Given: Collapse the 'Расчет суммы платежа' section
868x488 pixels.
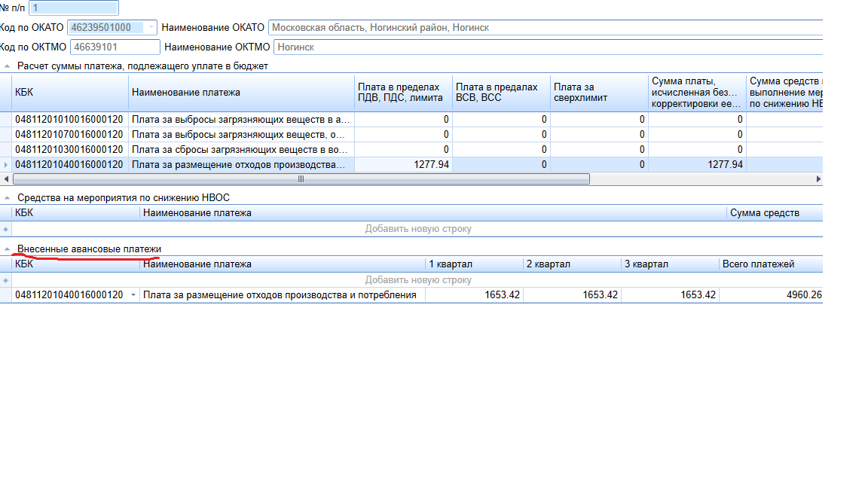Looking at the screenshot, I should tap(7, 66).
